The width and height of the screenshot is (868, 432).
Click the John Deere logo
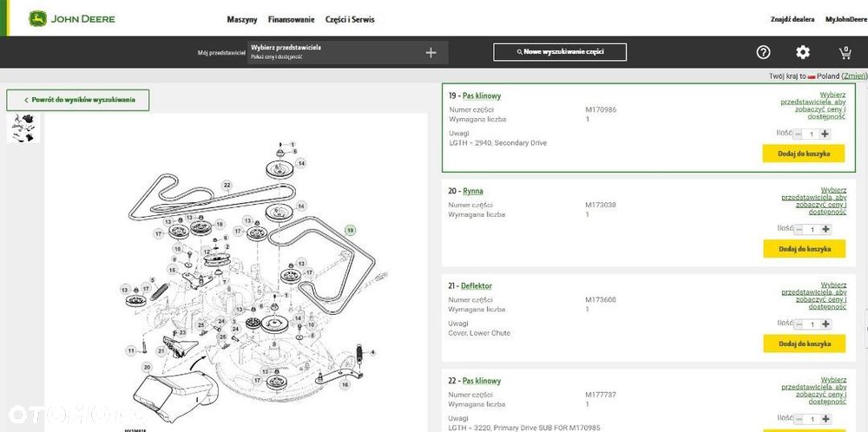pyautogui.click(x=72, y=19)
